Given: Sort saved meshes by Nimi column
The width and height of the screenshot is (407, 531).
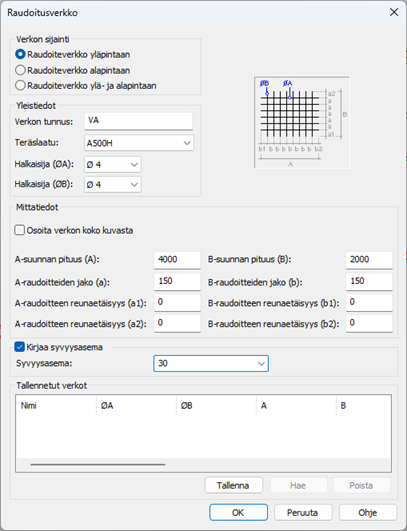Looking at the screenshot, I should (x=56, y=405).
